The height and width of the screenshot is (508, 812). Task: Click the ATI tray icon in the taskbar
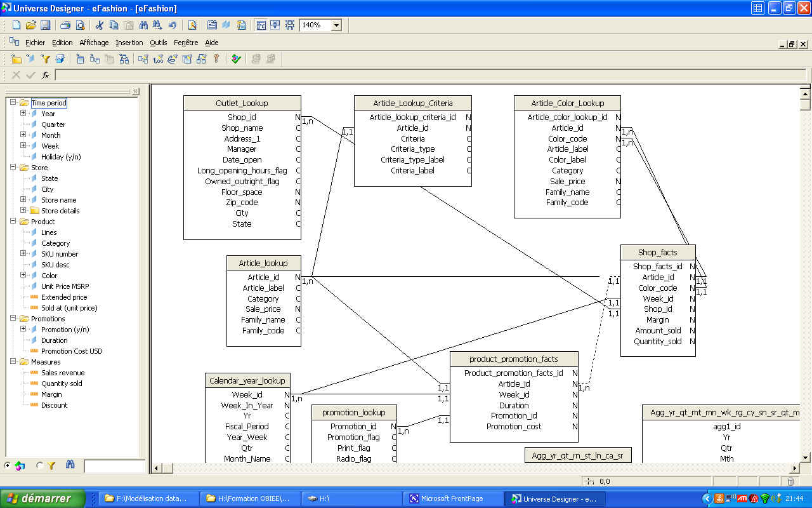pyautogui.click(x=742, y=498)
